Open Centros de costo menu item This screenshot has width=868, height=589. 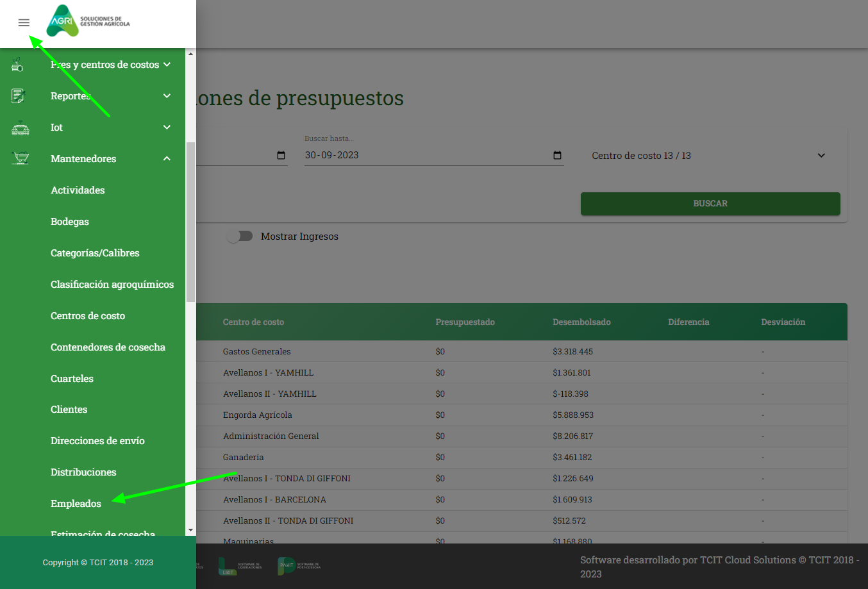pos(88,316)
